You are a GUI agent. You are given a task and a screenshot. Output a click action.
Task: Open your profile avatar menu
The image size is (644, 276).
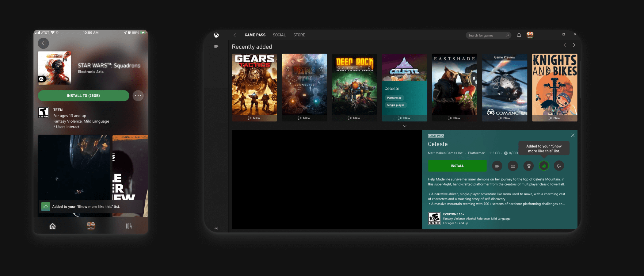click(530, 35)
